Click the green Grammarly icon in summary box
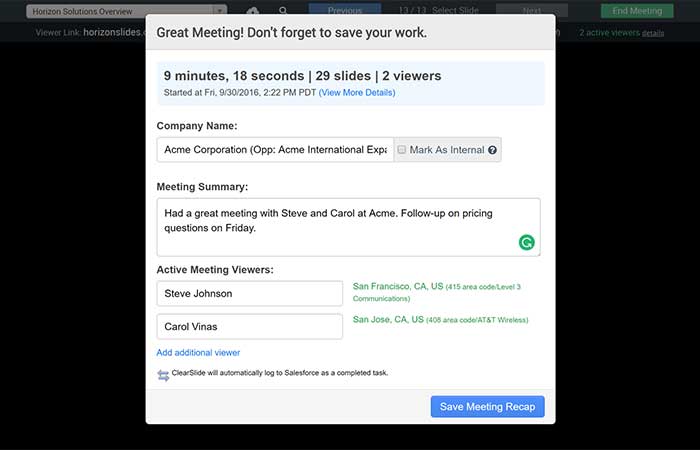The width and height of the screenshot is (700, 450). 527,242
